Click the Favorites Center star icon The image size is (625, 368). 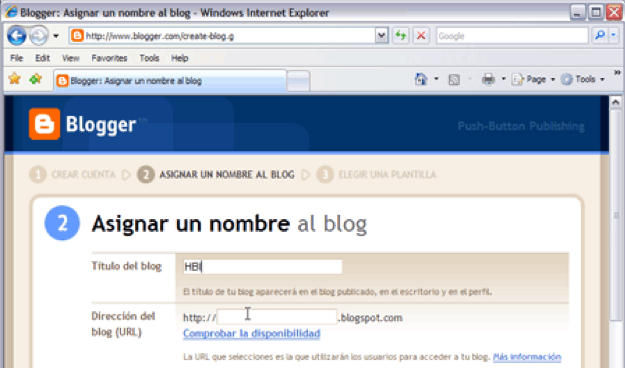coord(14,79)
